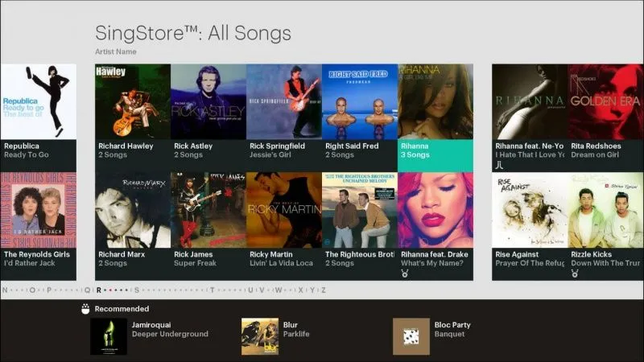
Task: Jump to letter T in alphabet bar
Action: (x=212, y=290)
